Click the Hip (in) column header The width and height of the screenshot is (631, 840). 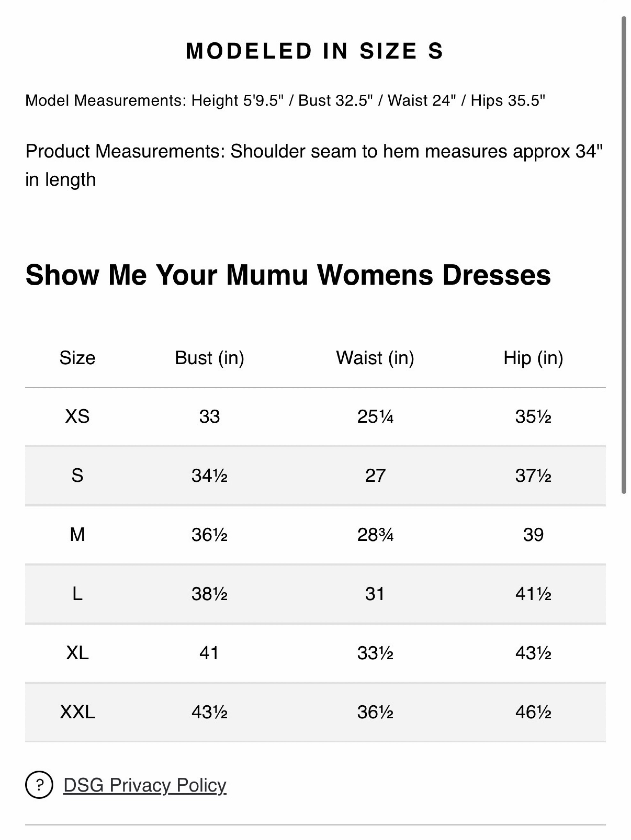coord(533,358)
